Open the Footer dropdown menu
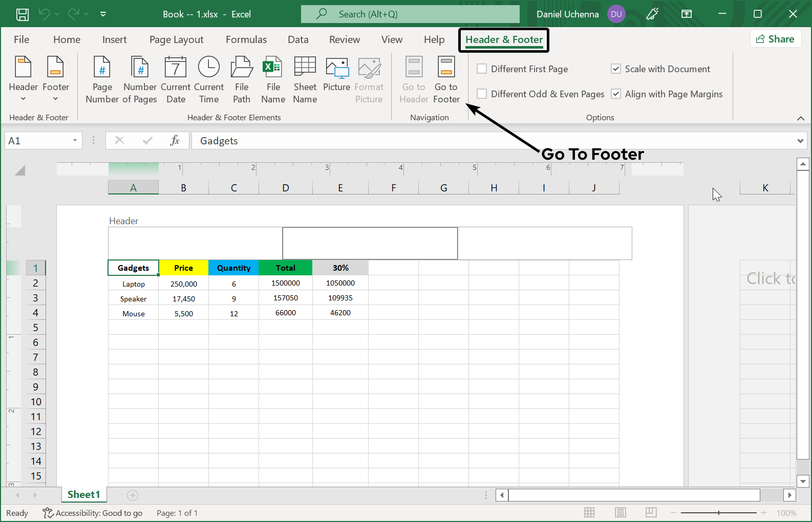 click(x=55, y=79)
